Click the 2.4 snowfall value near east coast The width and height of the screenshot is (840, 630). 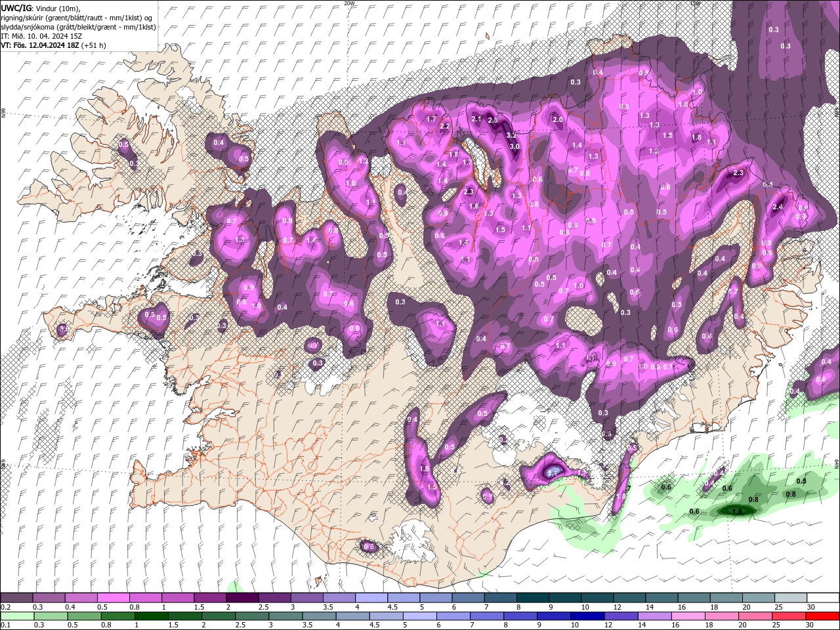click(778, 207)
